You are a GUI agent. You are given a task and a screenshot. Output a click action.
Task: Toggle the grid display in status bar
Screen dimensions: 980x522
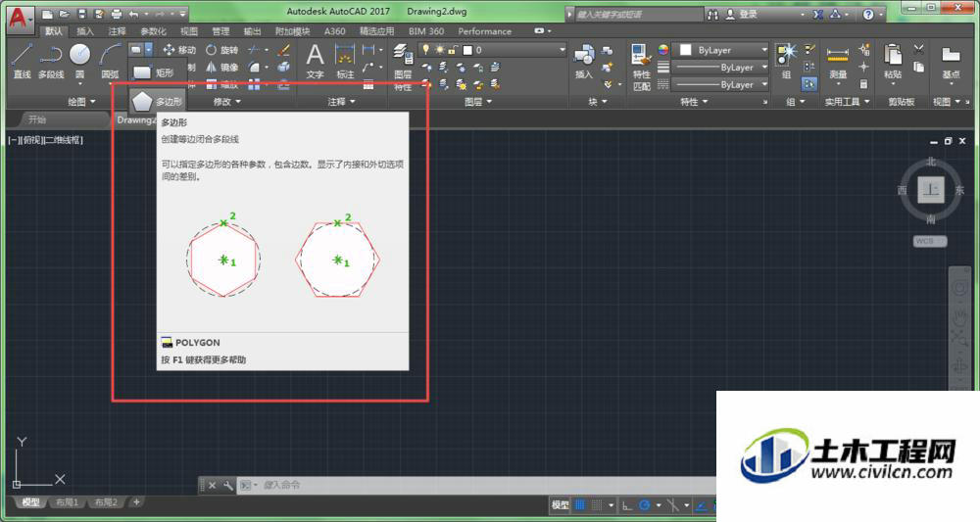pyautogui.click(x=580, y=505)
